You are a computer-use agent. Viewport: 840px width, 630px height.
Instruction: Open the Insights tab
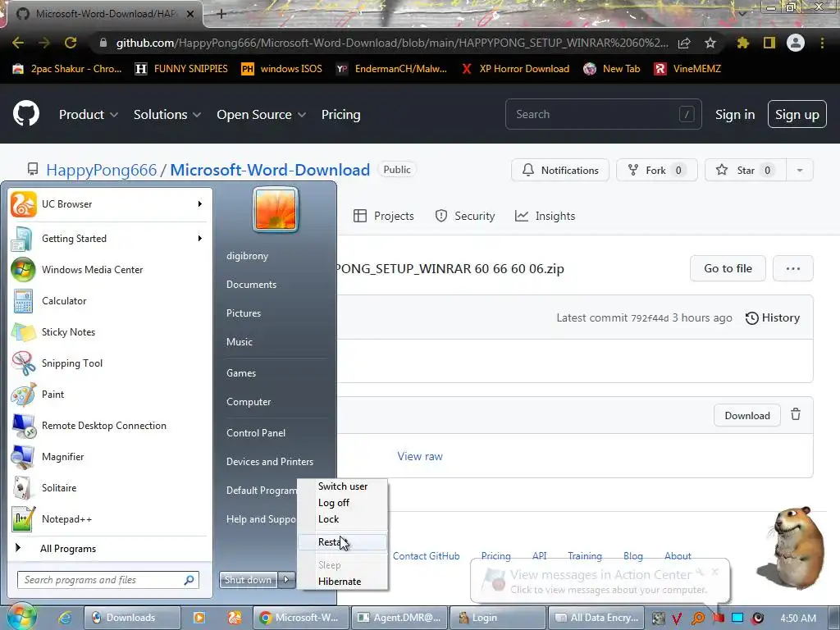[545, 216]
